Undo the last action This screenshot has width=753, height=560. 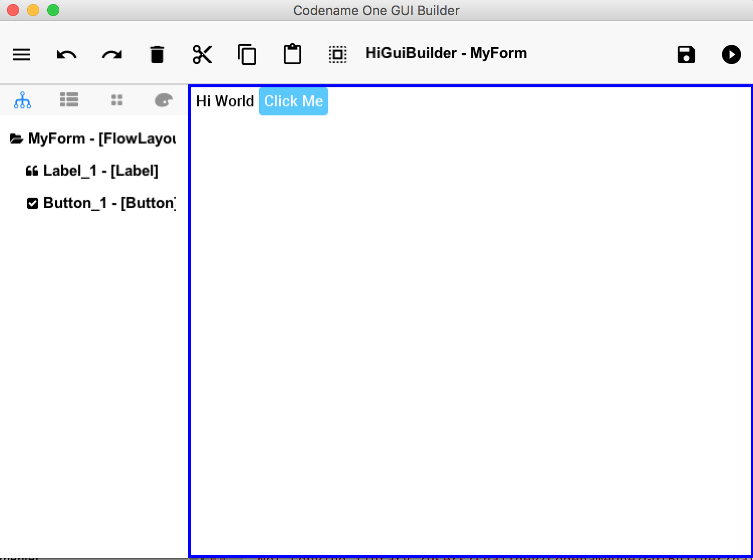point(66,54)
